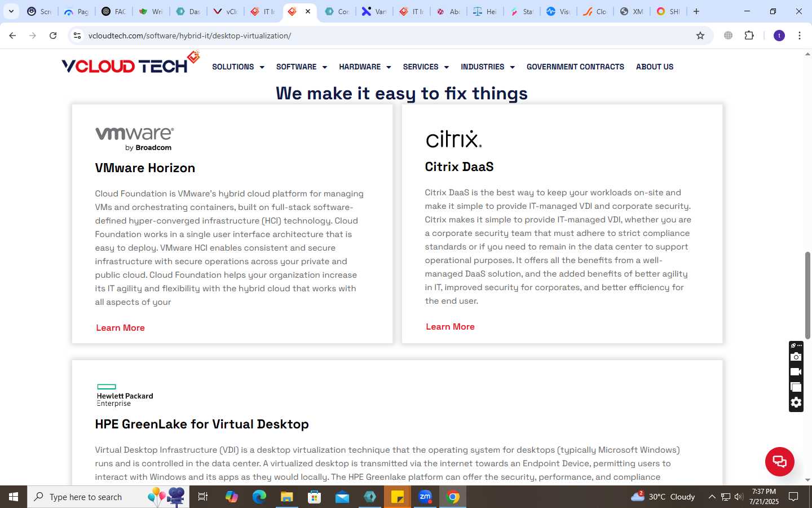Reload the current page
The image size is (812, 508).
tap(53, 36)
